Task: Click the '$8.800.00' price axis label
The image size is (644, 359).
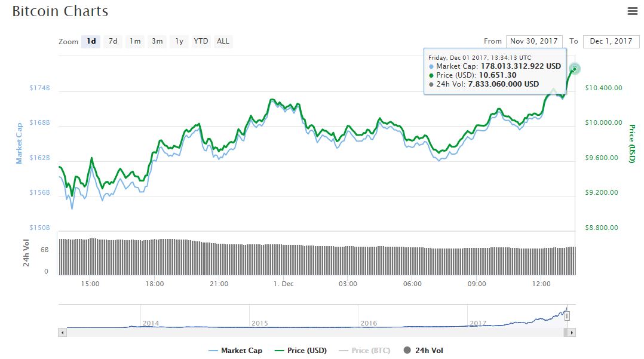Action: pyautogui.click(x=601, y=228)
